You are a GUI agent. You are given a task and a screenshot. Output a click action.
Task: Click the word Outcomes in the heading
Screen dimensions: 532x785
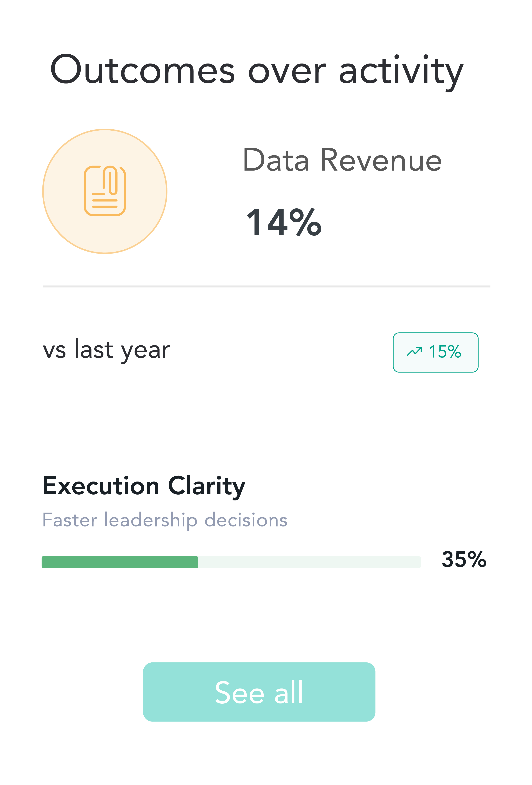pyautogui.click(x=142, y=70)
